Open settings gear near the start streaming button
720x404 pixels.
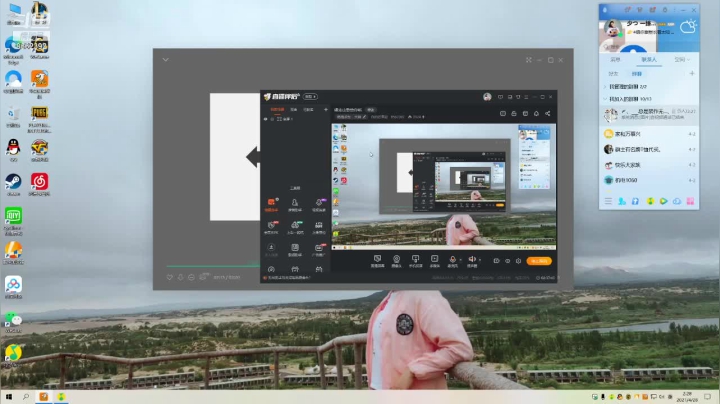[518, 261]
